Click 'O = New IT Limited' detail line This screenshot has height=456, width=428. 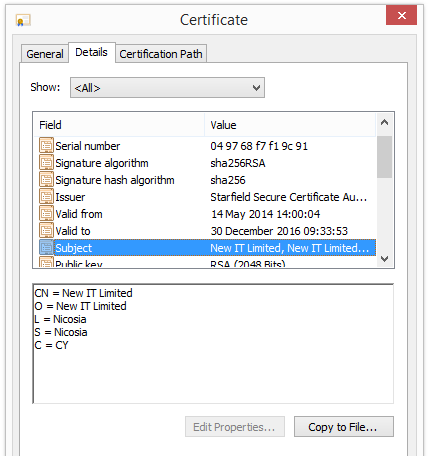click(x=80, y=306)
